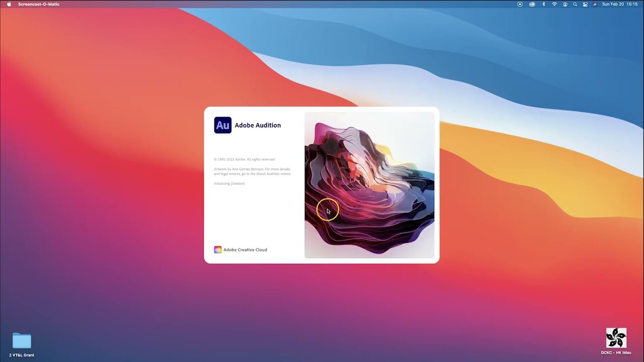
Task: Open the Wi-Fi status menu
Action: 554,5
